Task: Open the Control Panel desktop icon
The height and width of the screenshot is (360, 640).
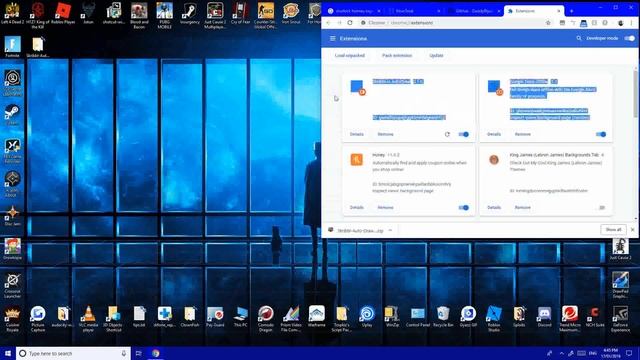Action: coord(418,316)
